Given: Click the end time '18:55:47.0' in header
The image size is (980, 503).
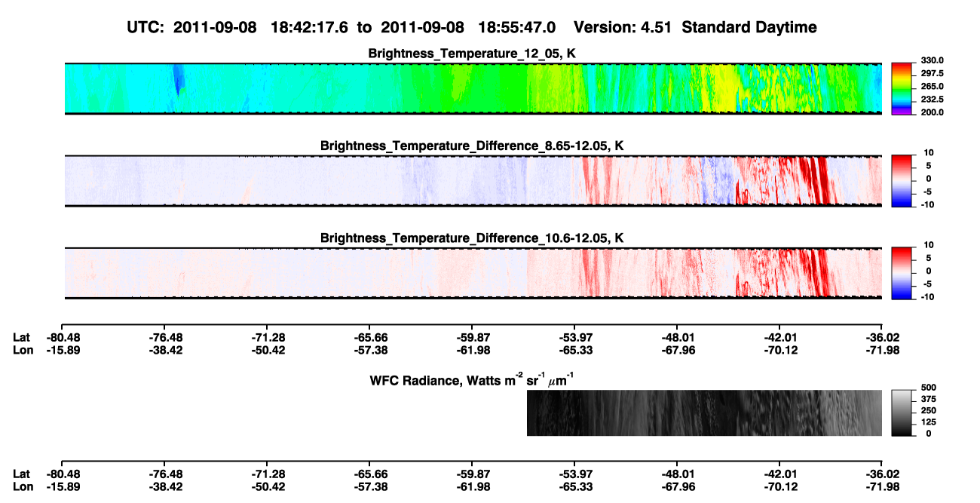Looking at the screenshot, I should click(x=517, y=27).
